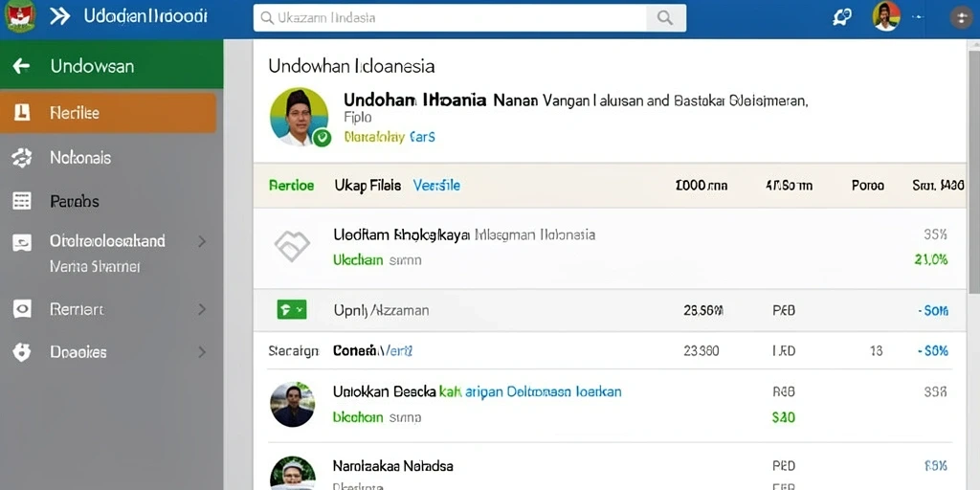Open Parabs in the sidebar
The height and width of the screenshot is (490, 980).
coord(75,201)
